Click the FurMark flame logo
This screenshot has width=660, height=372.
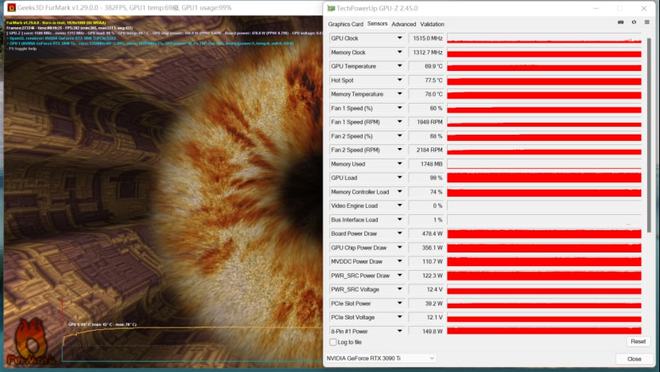32,341
